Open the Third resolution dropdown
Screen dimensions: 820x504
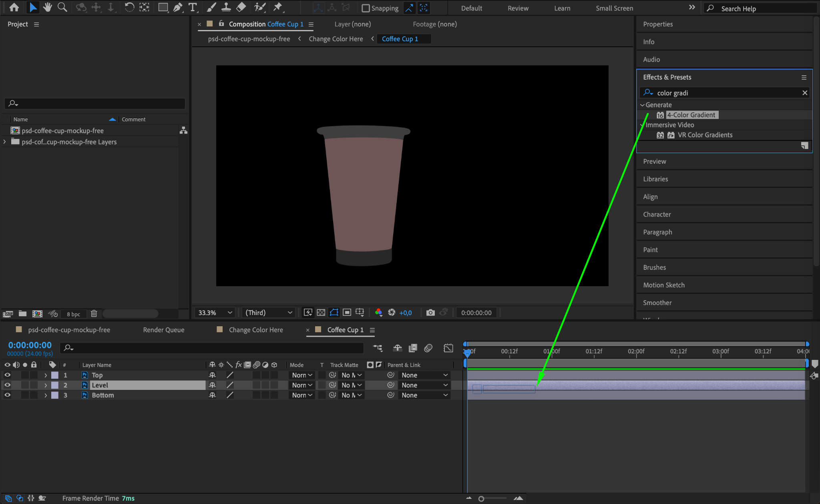click(x=269, y=313)
